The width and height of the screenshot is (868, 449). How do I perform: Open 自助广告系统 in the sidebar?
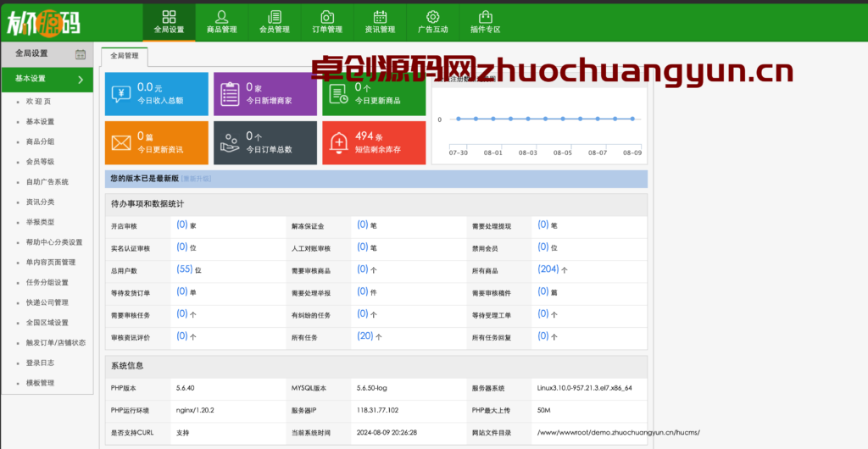coord(47,182)
